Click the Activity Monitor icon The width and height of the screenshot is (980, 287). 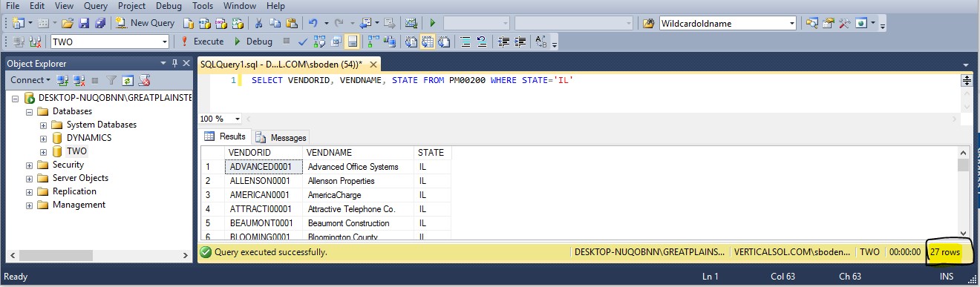click(x=411, y=23)
